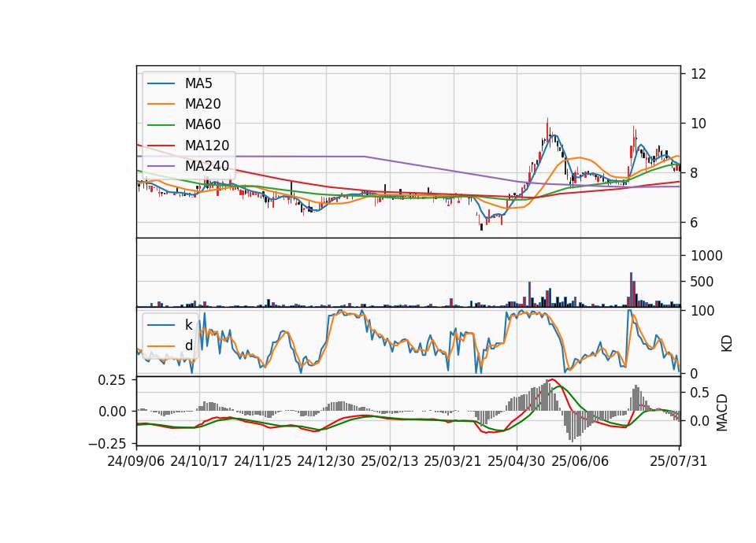Screen dimensions: 756x543
Task: Click the price axis value 8
Action: click(695, 173)
